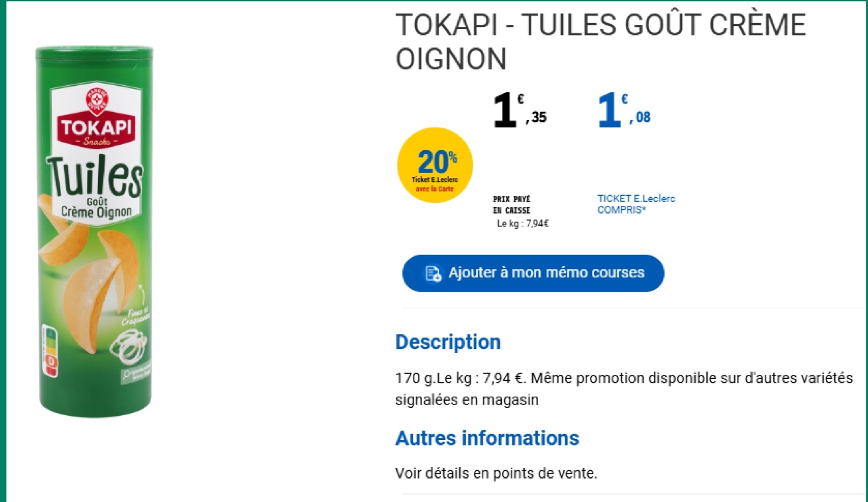Click the Voir détails en points de vente text
Image resolution: width=868 pixels, height=502 pixels.
click(x=496, y=473)
